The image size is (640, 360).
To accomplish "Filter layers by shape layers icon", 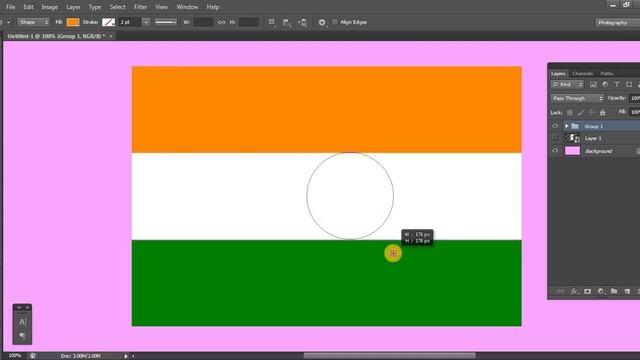I will 629,84.
